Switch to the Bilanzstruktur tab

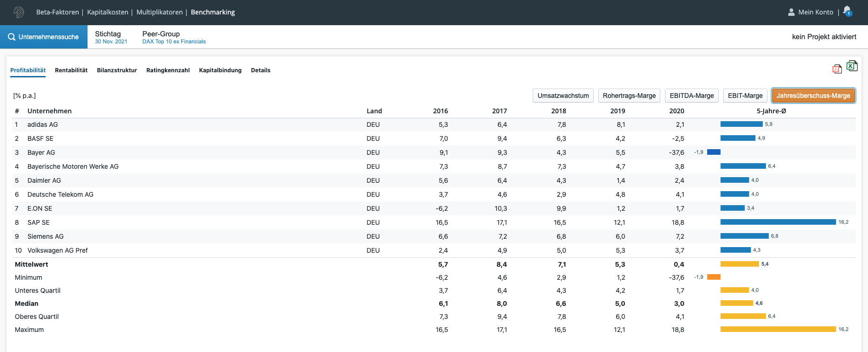click(x=117, y=70)
